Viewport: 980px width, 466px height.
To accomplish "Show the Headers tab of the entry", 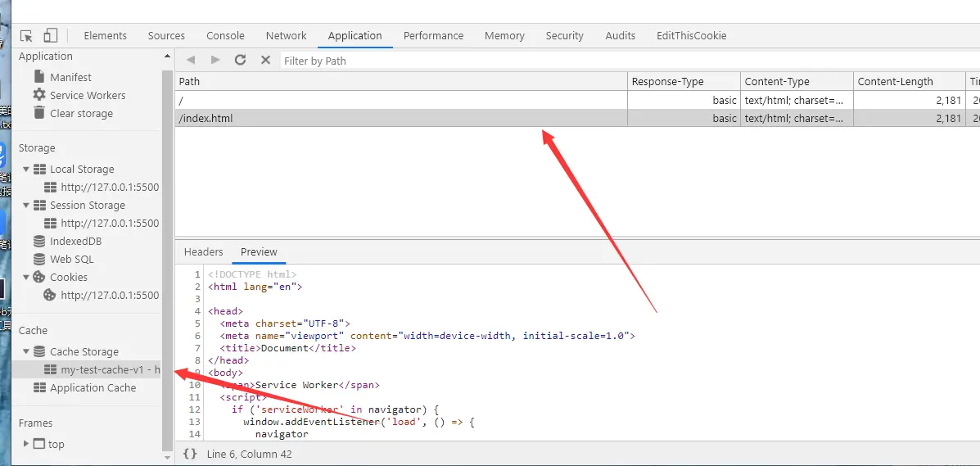I will pyautogui.click(x=203, y=251).
